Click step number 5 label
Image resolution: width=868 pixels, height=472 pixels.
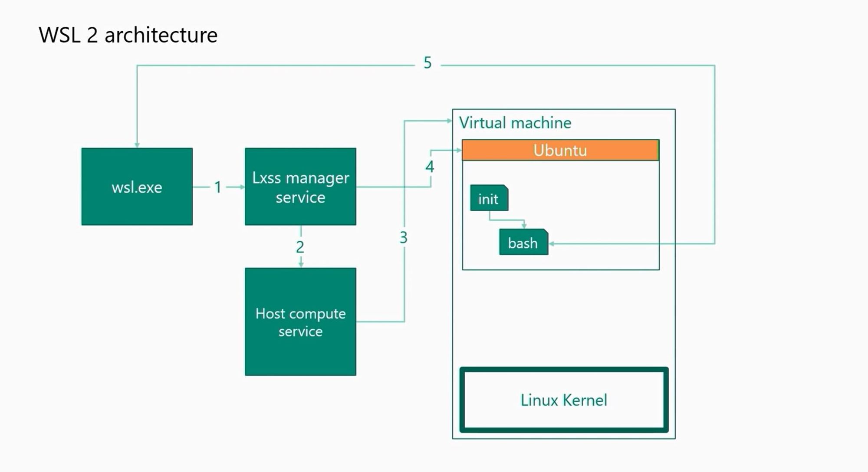[x=427, y=63]
